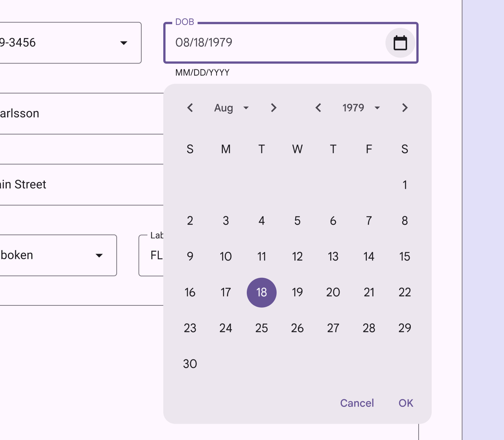This screenshot has height=440, width=504.
Task: Go to previous month arrow
Action: point(190,108)
